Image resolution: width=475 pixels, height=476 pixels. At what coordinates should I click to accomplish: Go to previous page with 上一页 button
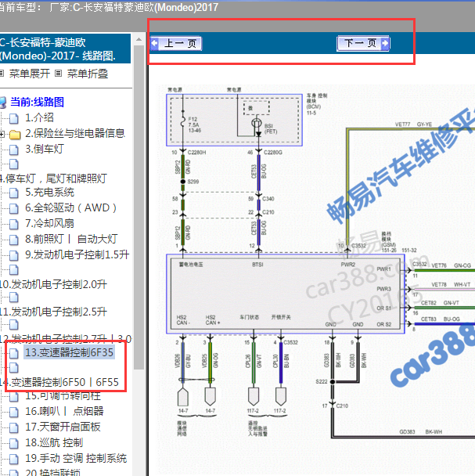[x=176, y=43]
